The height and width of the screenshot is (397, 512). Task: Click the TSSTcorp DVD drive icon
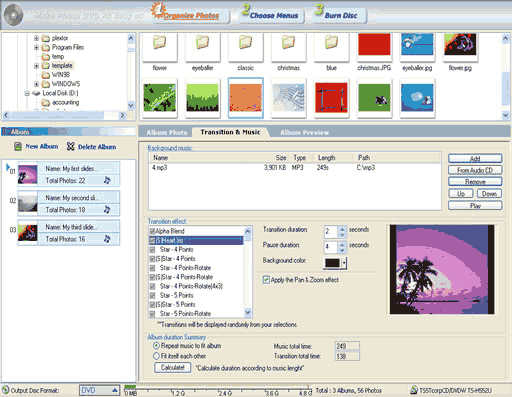click(414, 390)
